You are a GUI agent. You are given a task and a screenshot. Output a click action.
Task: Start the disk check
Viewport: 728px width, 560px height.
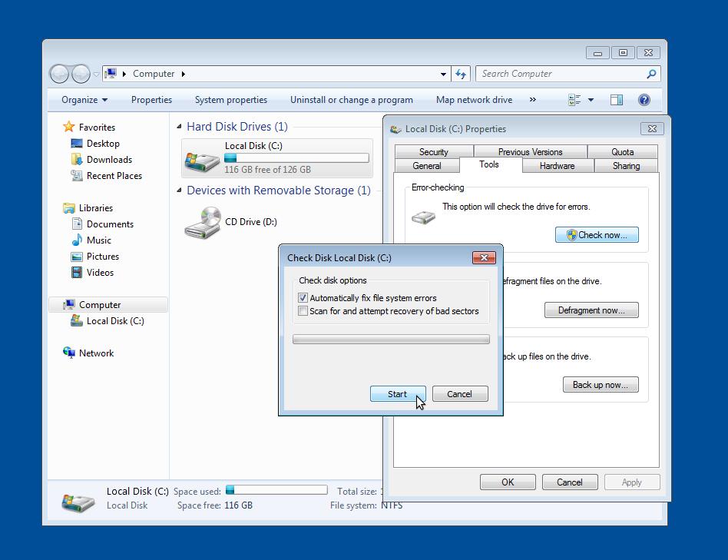coord(398,394)
